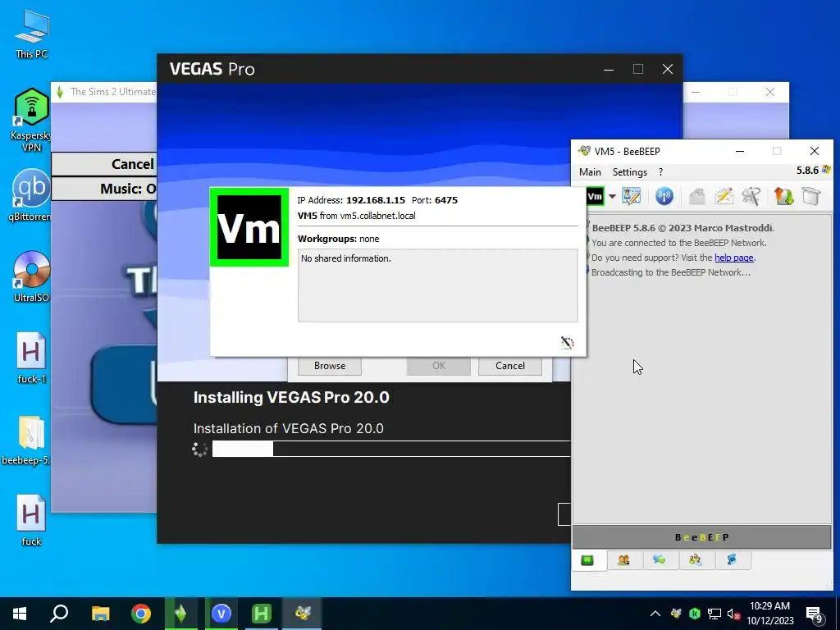This screenshot has height=630, width=840.
Task: Open the qBittorrent desktop shortcut
Action: tap(30, 195)
